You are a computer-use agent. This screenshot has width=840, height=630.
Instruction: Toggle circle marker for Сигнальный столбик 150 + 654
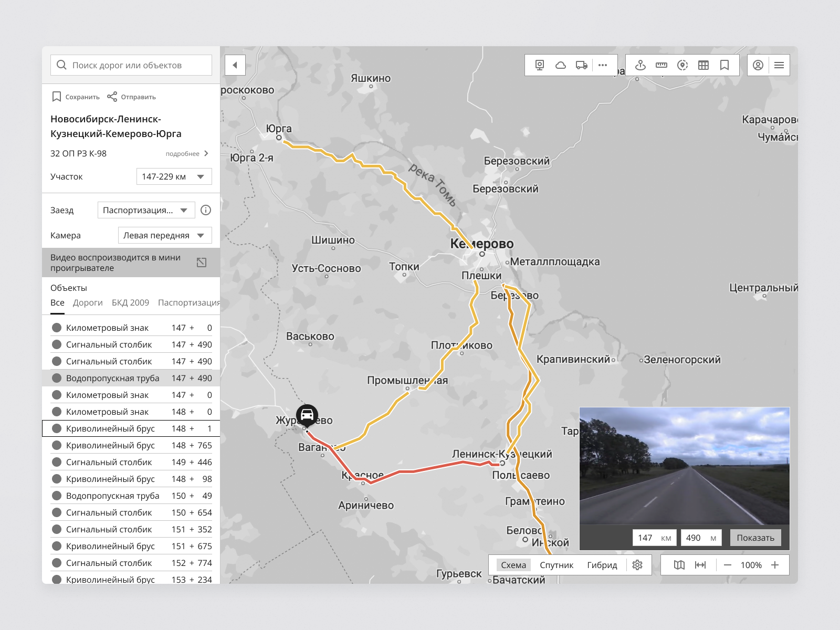[57, 512]
